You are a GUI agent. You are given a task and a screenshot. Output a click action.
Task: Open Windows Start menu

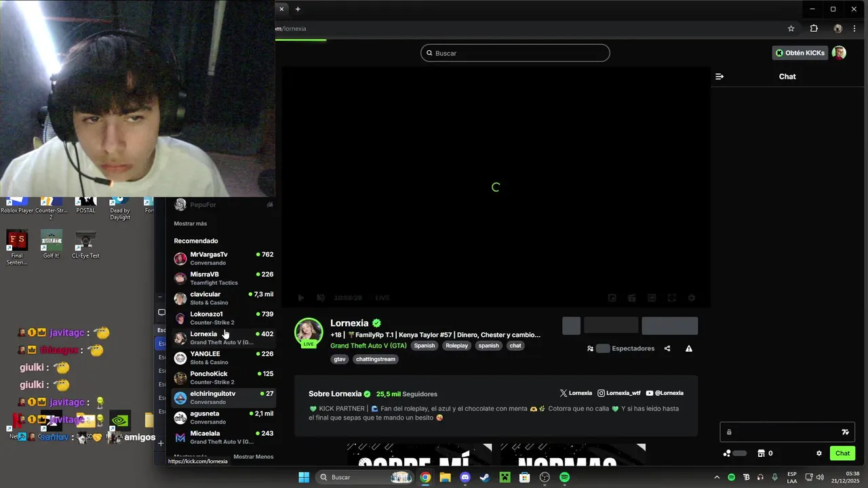click(x=304, y=477)
